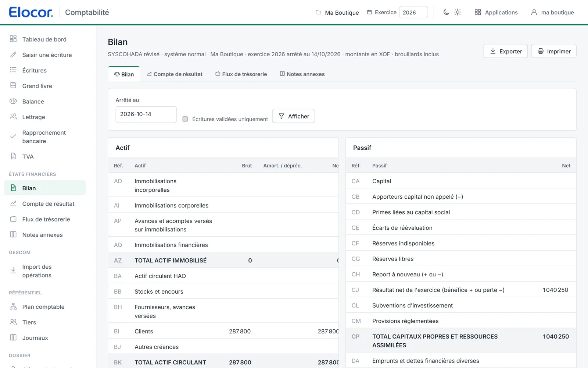Click the Résultat net de l'exercice row
The height and width of the screenshot is (368, 588).
(461, 290)
